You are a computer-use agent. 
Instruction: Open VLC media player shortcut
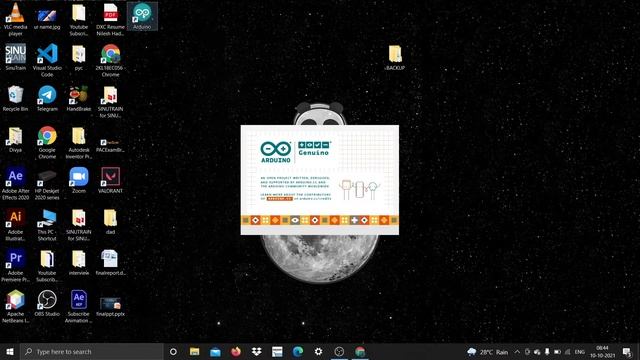click(x=16, y=19)
